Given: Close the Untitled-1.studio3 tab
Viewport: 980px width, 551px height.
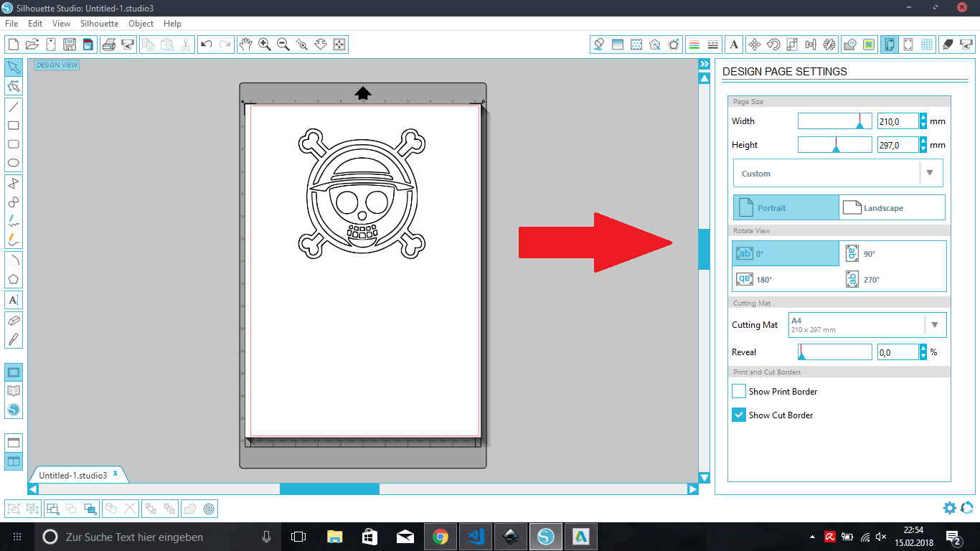Looking at the screenshot, I should (116, 474).
